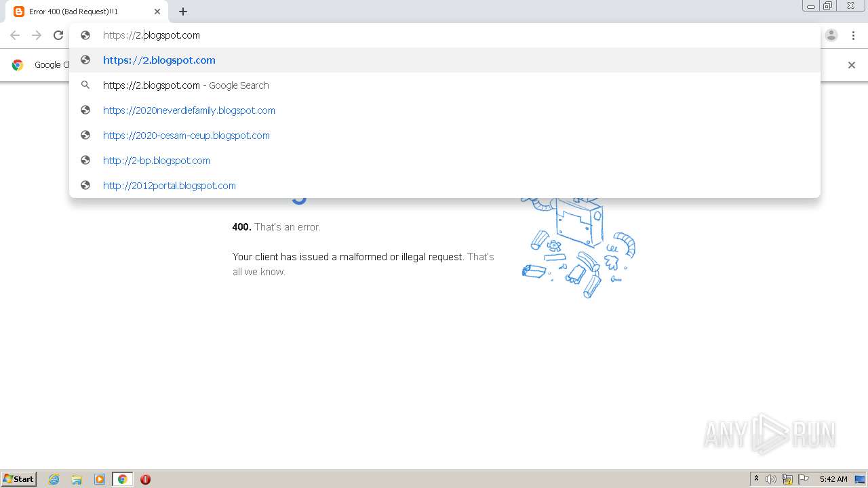The height and width of the screenshot is (488, 868).
Task: Select Chrome in the taskbar
Action: (122, 479)
